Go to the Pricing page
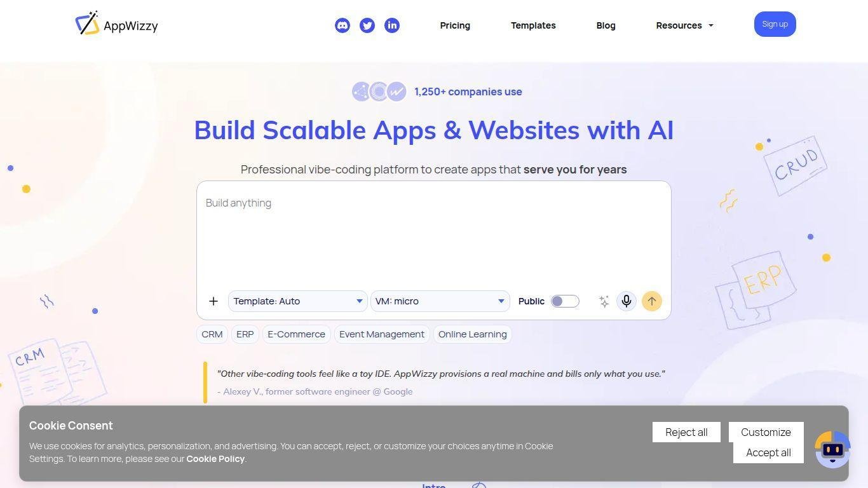Viewport: 868px width, 488px height. [455, 25]
